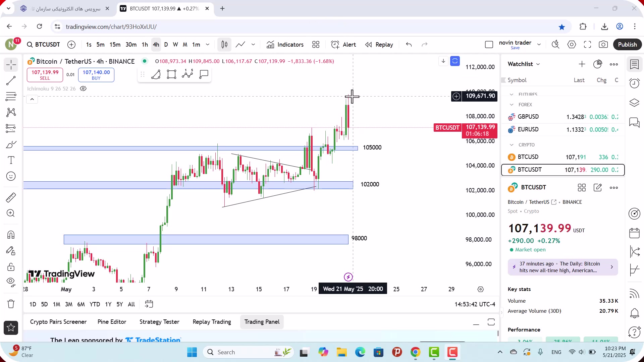Viewport: 644px width, 362px height.
Task: Open BTCUSDT symbol search
Action: (x=44, y=45)
